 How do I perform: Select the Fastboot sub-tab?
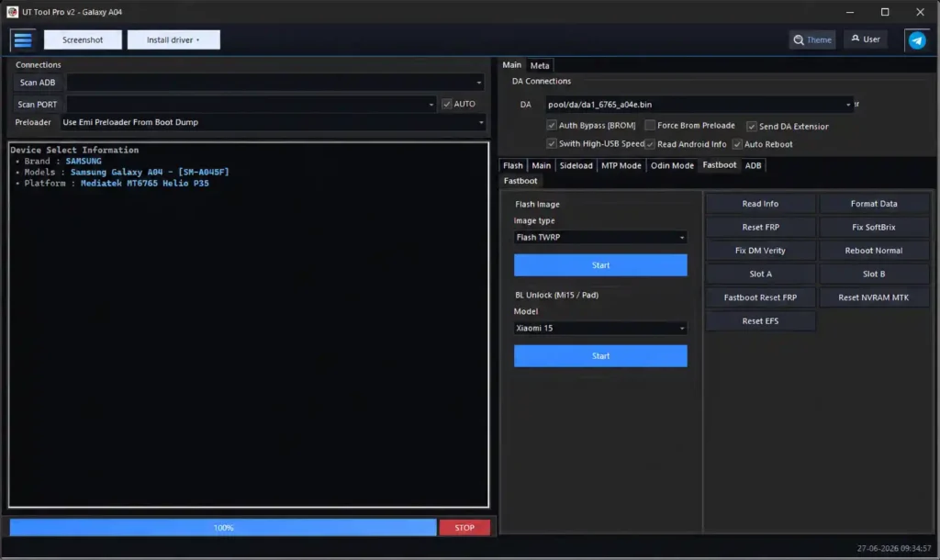click(x=520, y=181)
